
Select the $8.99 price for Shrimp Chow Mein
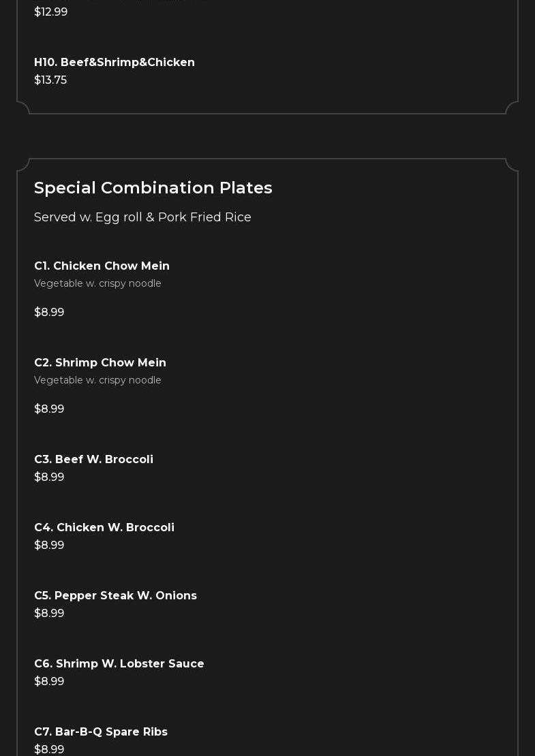(49, 409)
